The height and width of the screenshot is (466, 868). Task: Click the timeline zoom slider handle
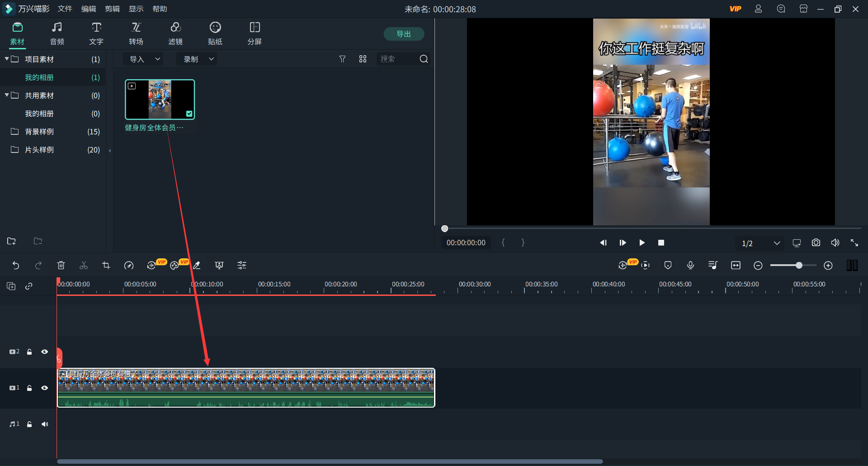[799, 266]
